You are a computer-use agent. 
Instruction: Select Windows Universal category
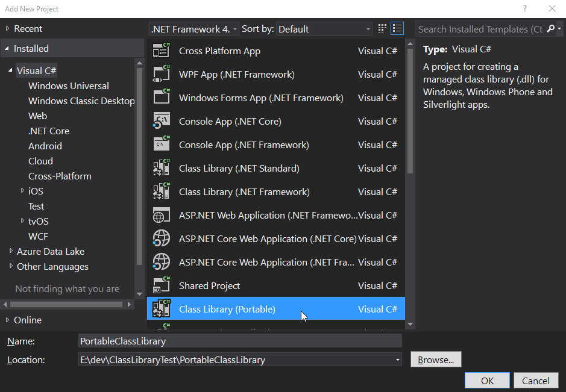tap(69, 86)
